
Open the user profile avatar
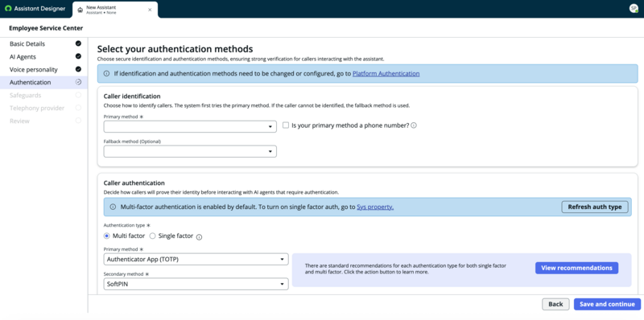(634, 9)
